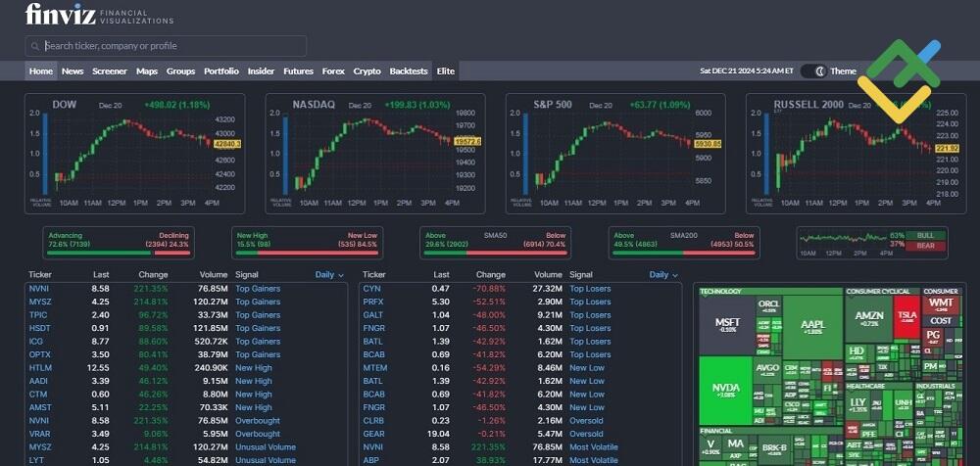Open ticker AMST
The height and width of the screenshot is (466, 980).
(39, 407)
